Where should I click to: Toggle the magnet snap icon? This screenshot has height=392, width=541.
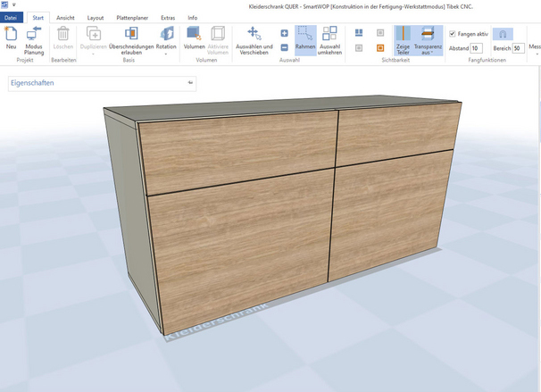[x=503, y=34]
